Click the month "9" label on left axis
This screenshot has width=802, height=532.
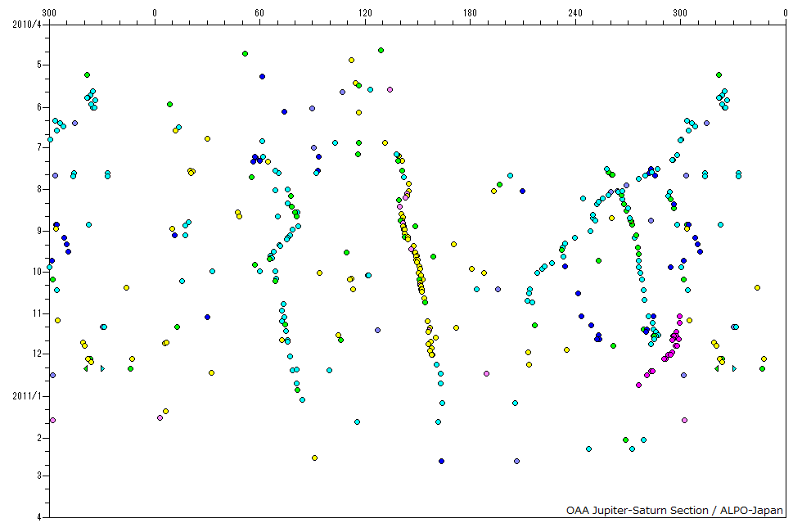39,231
